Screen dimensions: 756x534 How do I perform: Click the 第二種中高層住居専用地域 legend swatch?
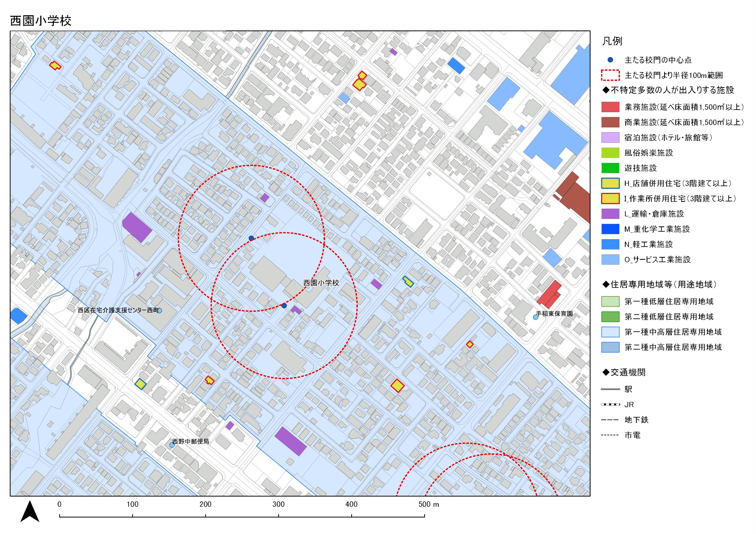click(610, 347)
